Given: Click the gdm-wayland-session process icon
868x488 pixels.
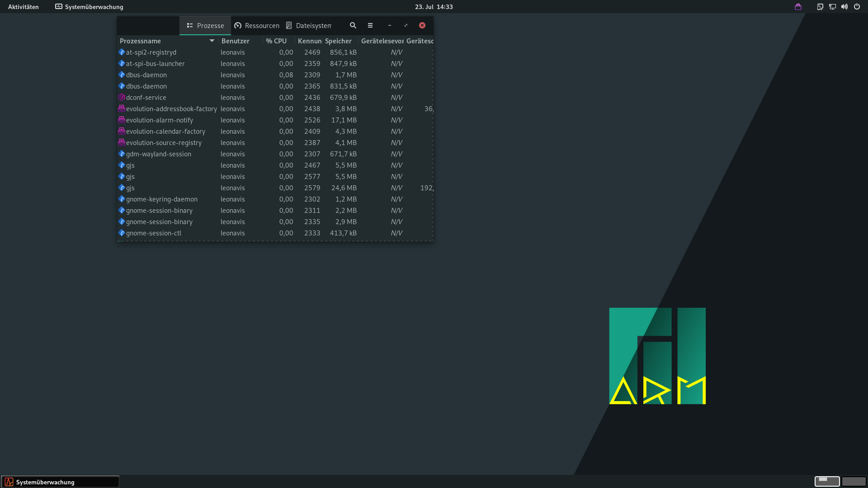Looking at the screenshot, I should 122,154.
